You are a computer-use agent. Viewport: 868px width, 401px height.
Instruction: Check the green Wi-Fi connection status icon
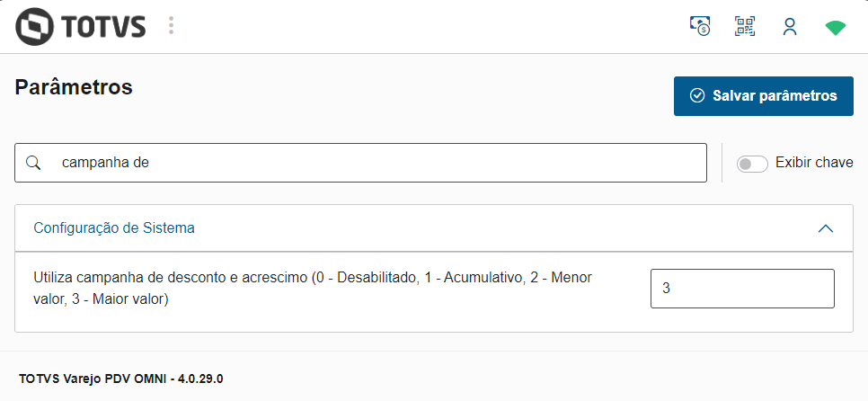click(x=836, y=27)
